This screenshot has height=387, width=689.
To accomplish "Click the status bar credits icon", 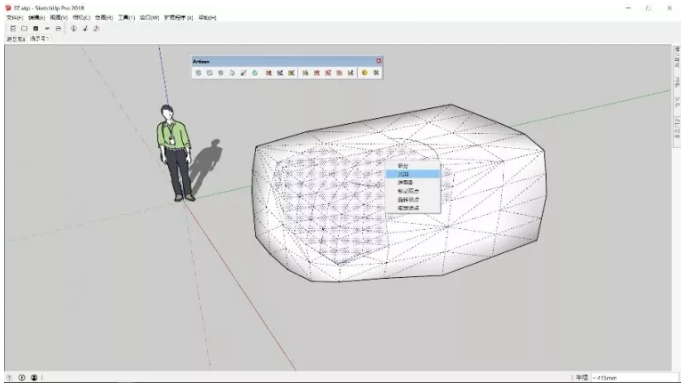I will (22, 378).
